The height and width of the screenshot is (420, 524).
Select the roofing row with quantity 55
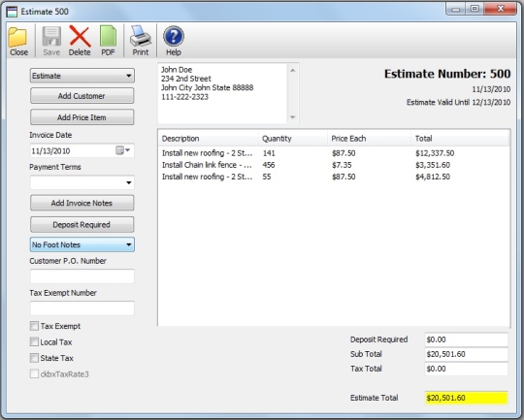coord(334,177)
